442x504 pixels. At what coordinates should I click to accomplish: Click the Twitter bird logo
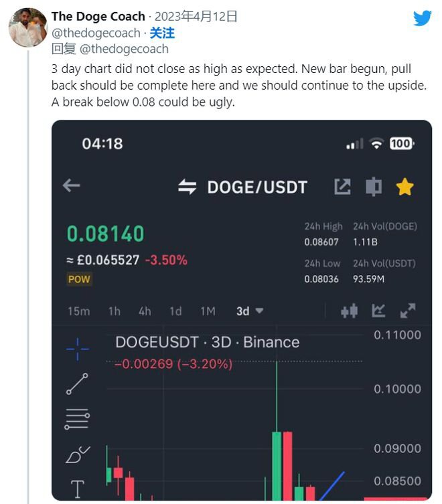(422, 18)
